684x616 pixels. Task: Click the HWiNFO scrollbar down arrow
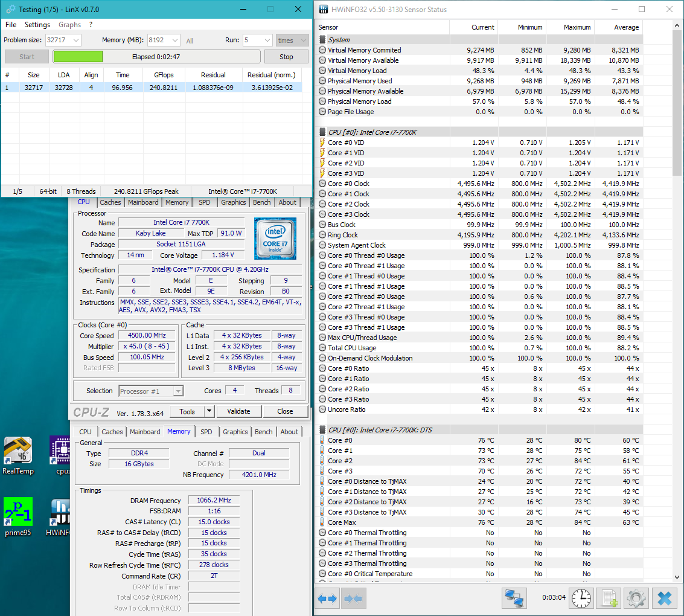tap(677, 577)
